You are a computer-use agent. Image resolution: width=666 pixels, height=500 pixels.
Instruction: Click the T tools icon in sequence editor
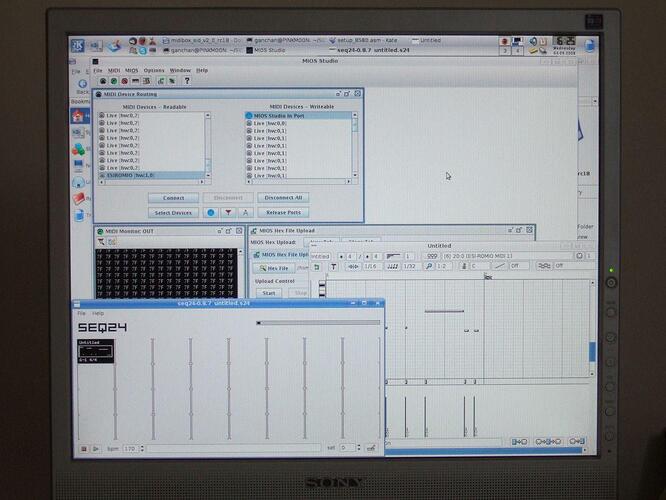(333, 267)
